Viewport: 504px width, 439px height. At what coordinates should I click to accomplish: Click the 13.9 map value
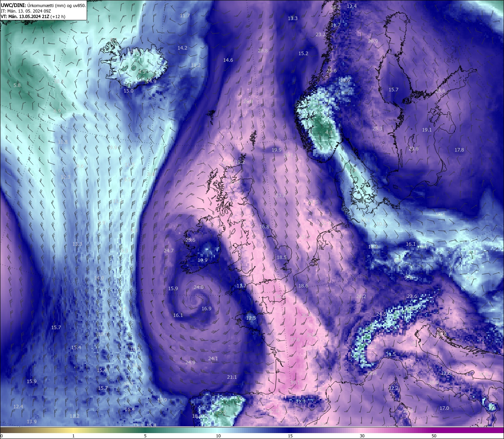pyautogui.click(x=31, y=421)
